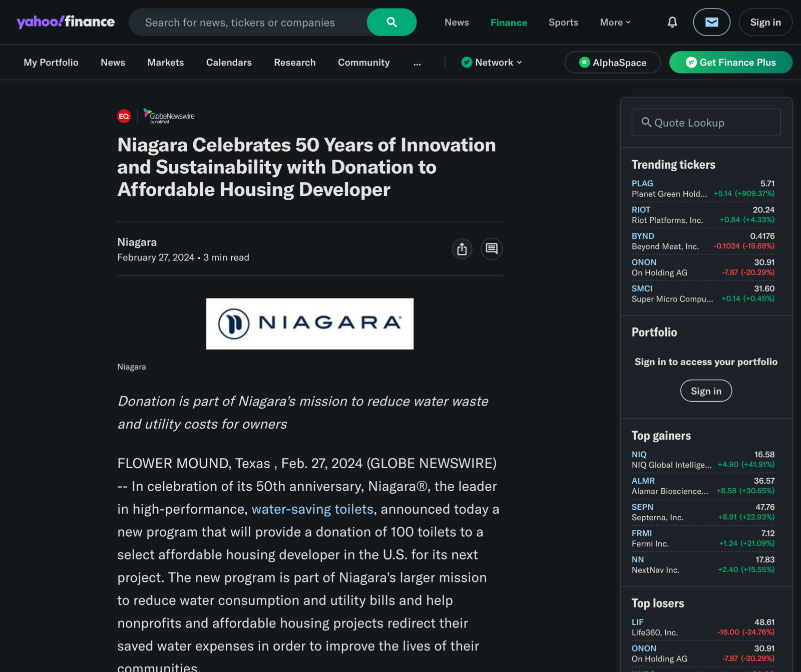The height and width of the screenshot is (672, 801).
Task: Click the 'February 27, 2024' date
Action: tap(156, 257)
